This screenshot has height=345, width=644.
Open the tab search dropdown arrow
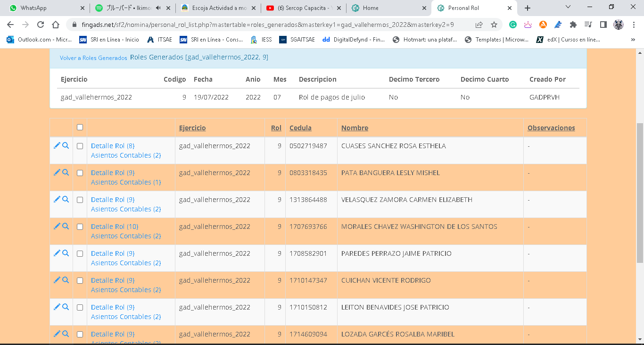[x=568, y=8]
